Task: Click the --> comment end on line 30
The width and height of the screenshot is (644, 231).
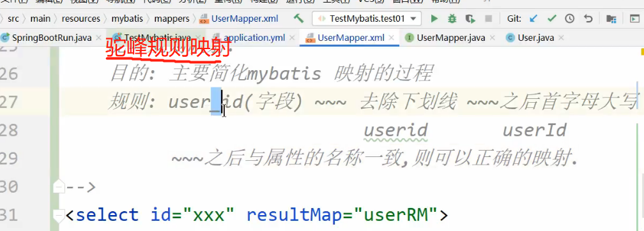Action: pyautogui.click(x=80, y=187)
